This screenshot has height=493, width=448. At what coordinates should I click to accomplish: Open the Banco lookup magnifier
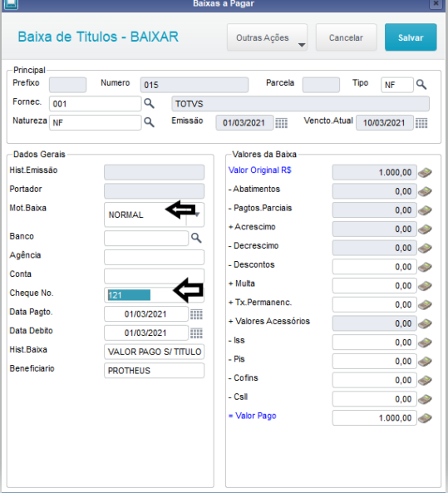point(196,238)
